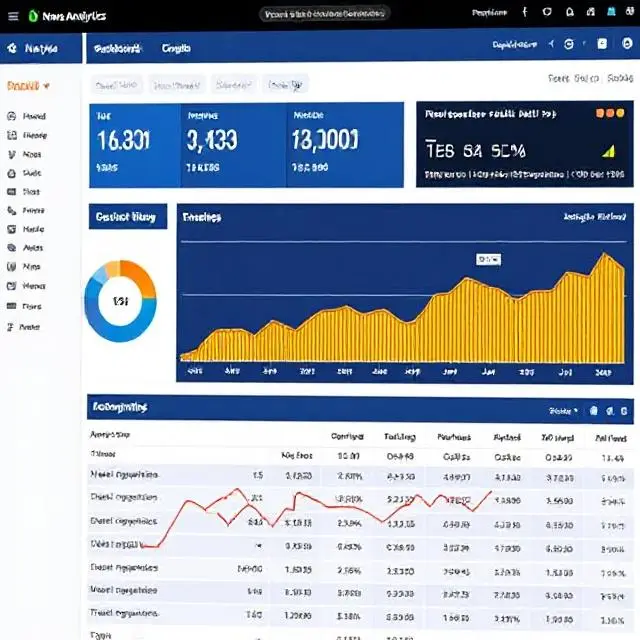Select the first filter pill button
Image resolution: width=640 pixels, height=640 pixels.
tap(115, 85)
